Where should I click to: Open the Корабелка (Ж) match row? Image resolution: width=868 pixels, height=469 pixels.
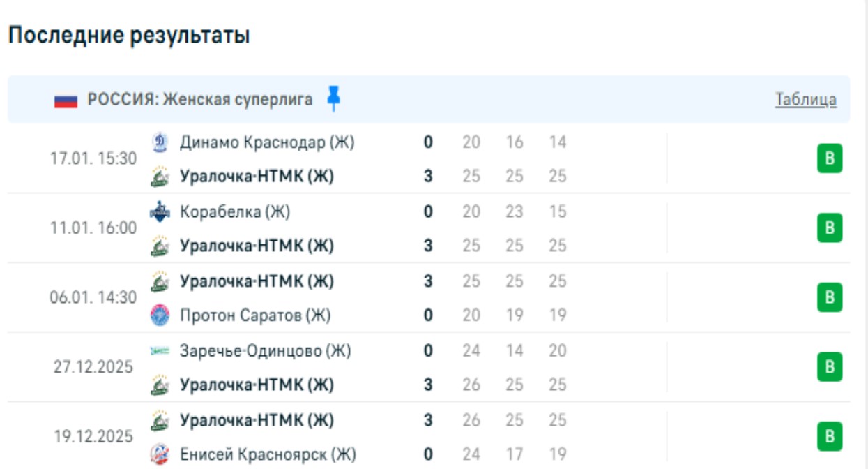point(235,211)
